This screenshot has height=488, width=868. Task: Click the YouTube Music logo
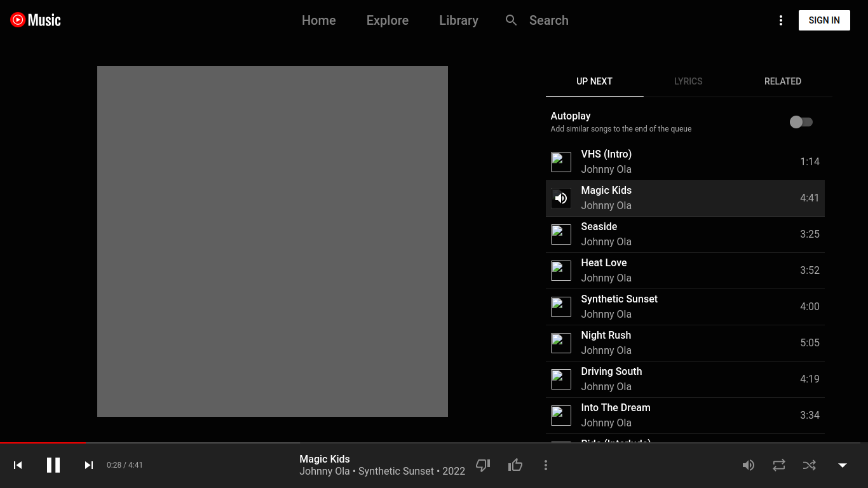36,20
